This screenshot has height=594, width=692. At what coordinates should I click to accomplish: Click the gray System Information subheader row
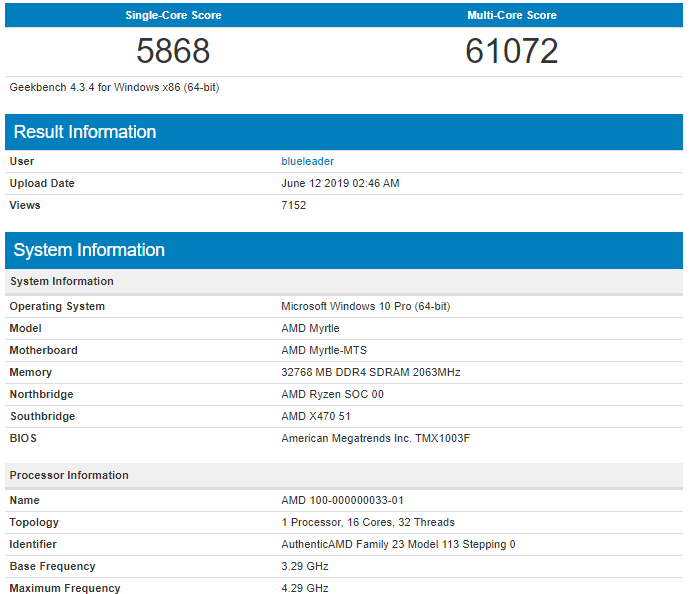click(x=344, y=282)
